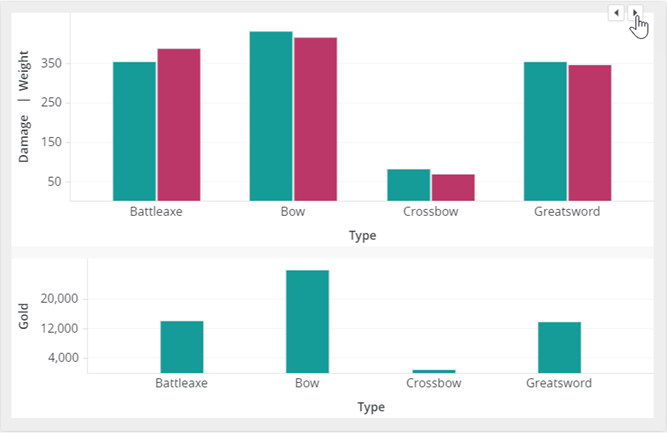Click the teal Greatsword bar in top chart

click(545, 131)
